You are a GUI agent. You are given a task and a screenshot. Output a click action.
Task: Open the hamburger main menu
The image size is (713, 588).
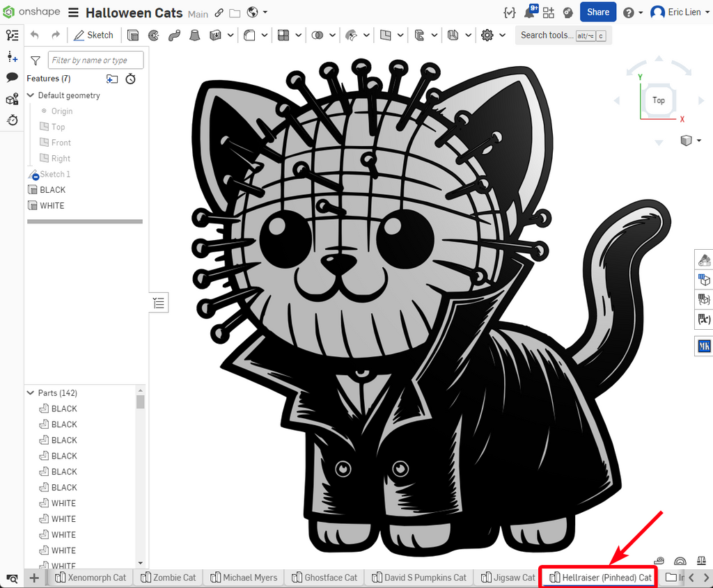coord(73,13)
